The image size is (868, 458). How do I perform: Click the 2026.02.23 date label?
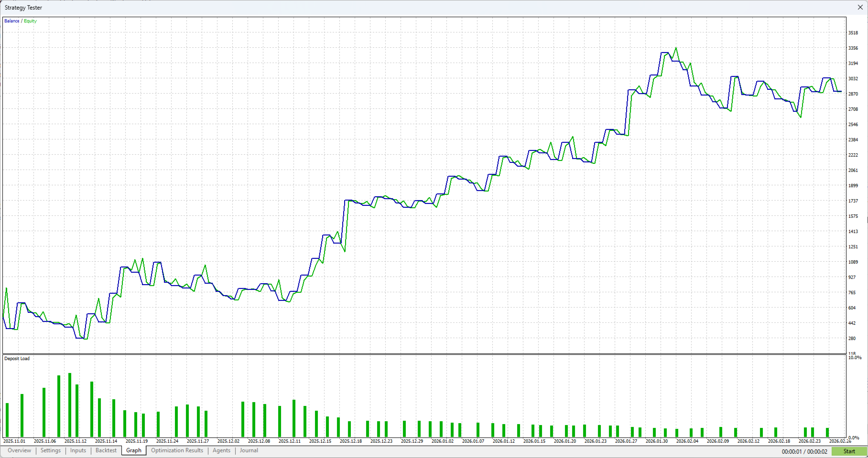click(810, 441)
